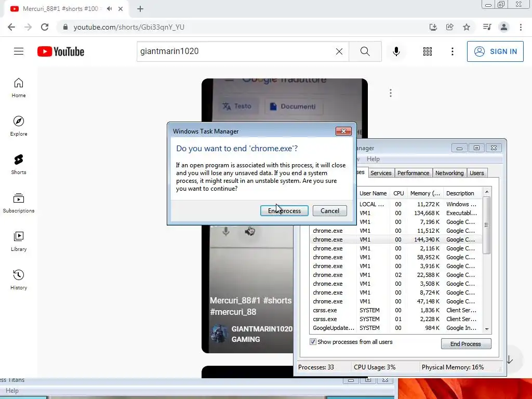Screen dimensions: 532x399
Task: Open Subscriptions in sidebar
Action: (19, 203)
